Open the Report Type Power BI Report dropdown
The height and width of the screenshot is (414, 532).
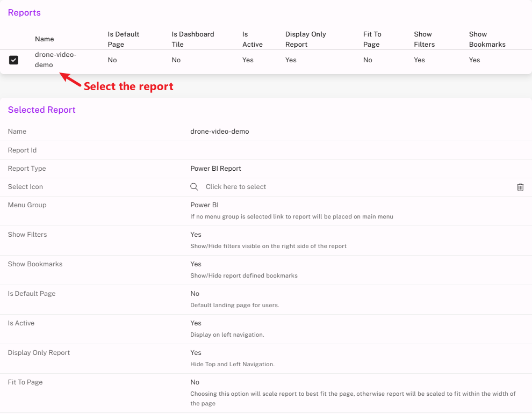pos(215,169)
